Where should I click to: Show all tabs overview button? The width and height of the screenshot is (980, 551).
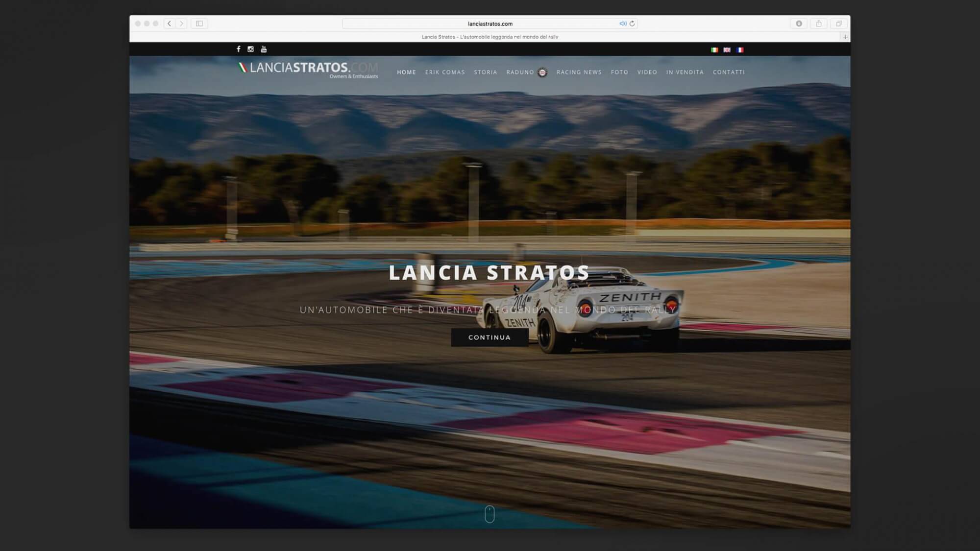click(x=839, y=24)
